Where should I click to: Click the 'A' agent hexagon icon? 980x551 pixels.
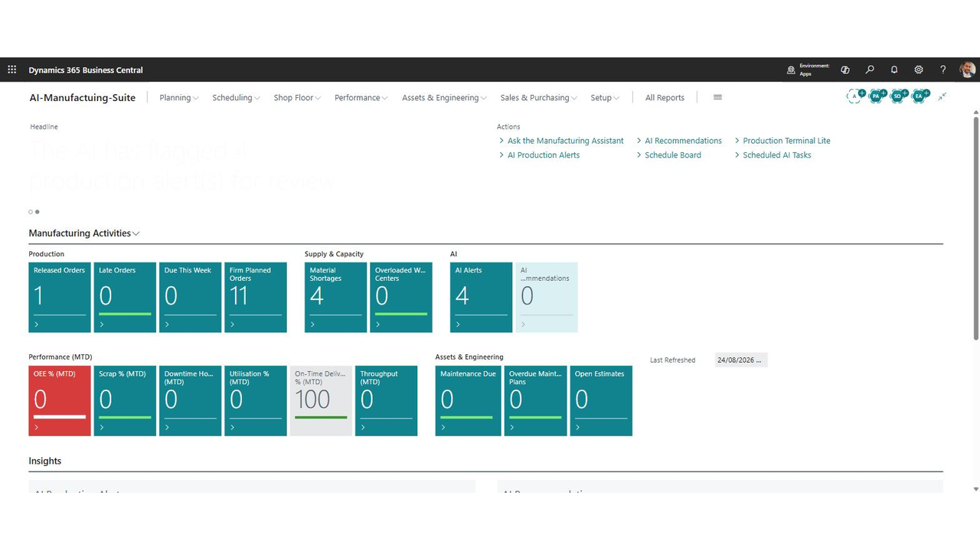click(x=855, y=96)
